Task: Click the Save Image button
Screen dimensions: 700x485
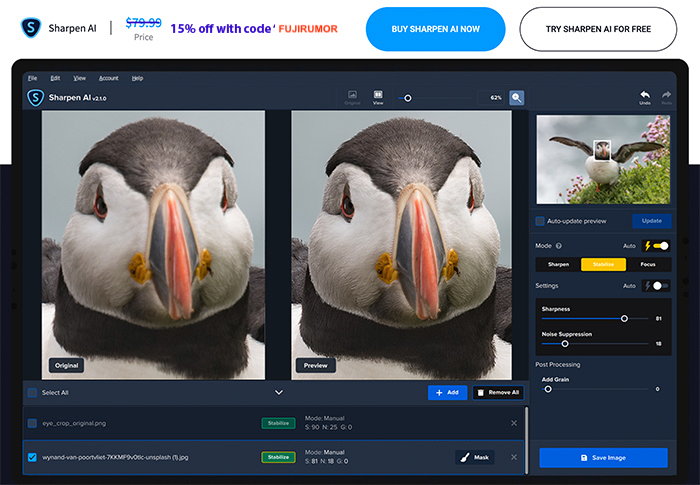Action: pos(603,458)
